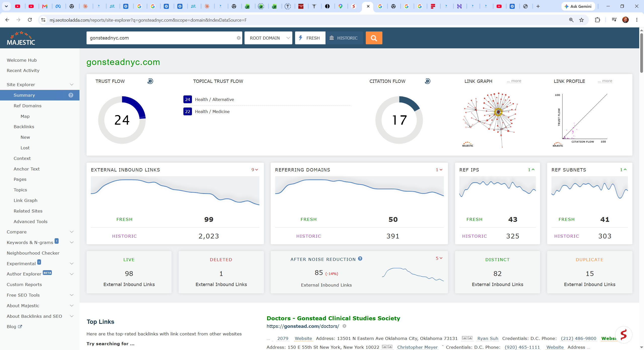Click the page vertical scrollbar
Image resolution: width=644 pixels, height=350 pixels.
641,53
